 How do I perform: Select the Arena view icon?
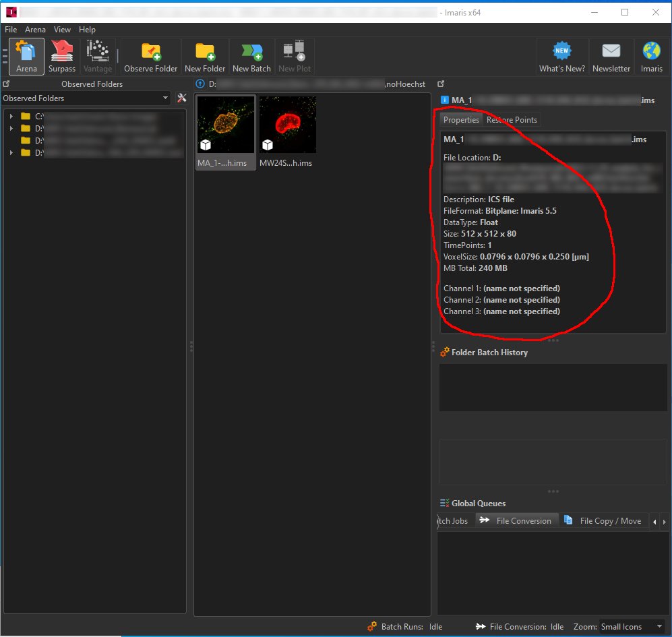coord(26,56)
